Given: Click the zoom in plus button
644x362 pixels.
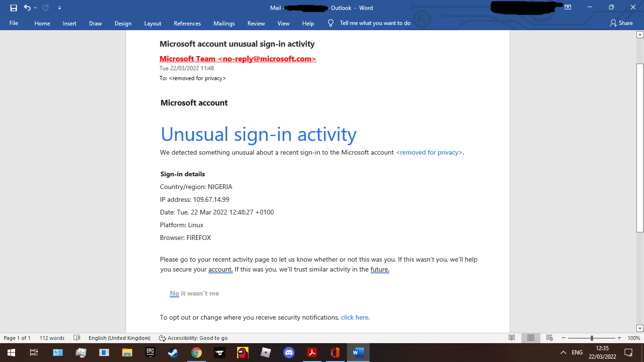Looking at the screenshot, I should pyautogui.click(x=620, y=338).
